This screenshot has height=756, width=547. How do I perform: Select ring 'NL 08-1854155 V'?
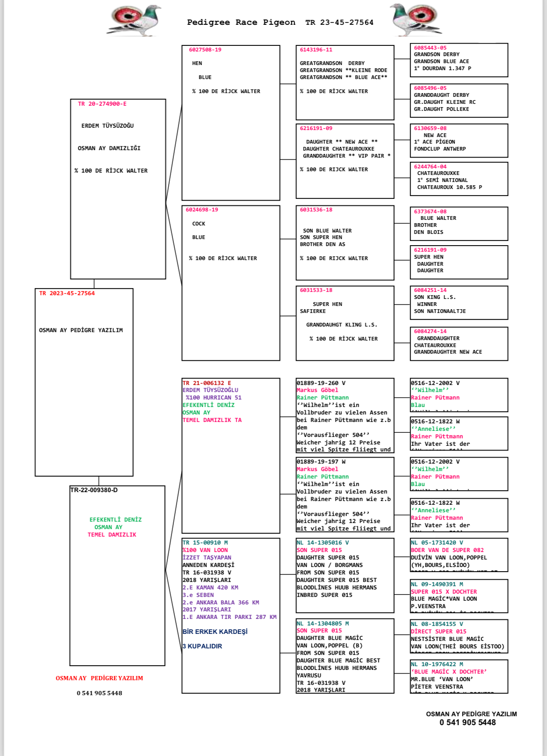click(x=437, y=624)
